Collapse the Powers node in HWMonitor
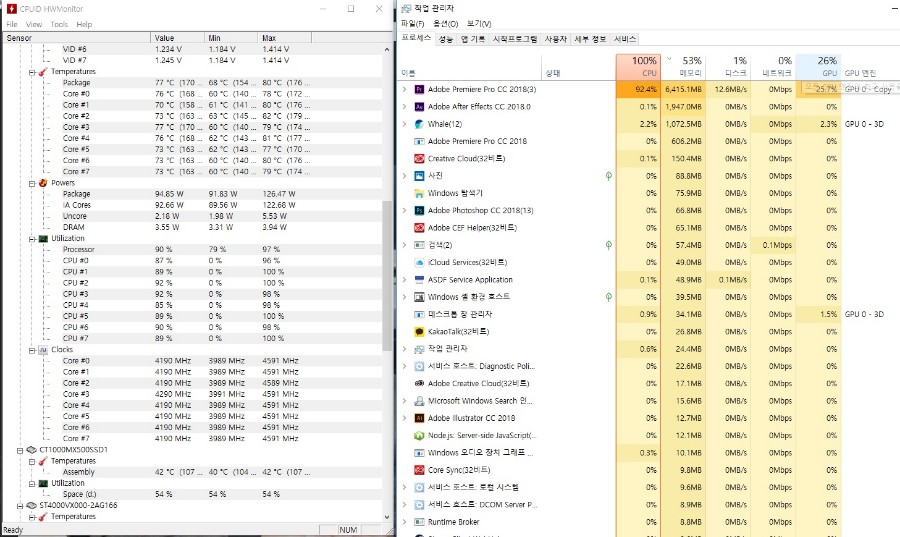Image resolution: width=900 pixels, height=537 pixels. tap(32, 184)
